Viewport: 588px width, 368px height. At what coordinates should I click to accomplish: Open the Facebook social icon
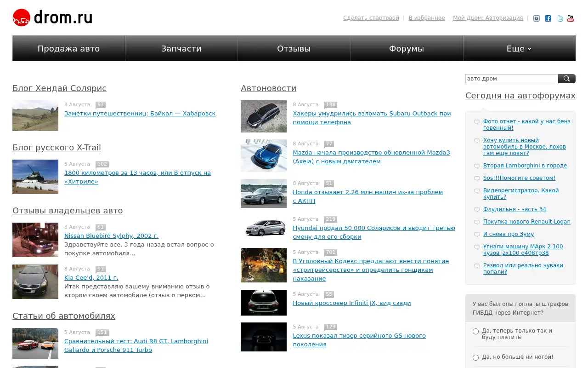click(548, 18)
